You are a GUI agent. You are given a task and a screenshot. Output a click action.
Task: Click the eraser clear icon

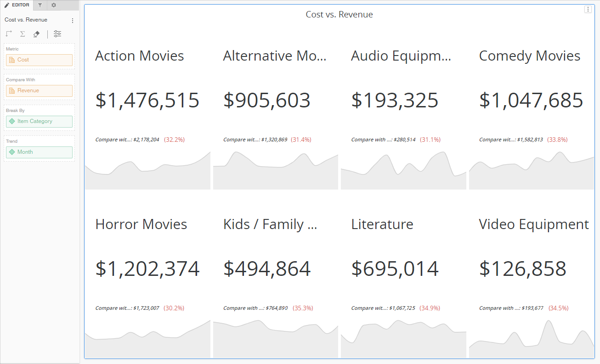(37, 34)
